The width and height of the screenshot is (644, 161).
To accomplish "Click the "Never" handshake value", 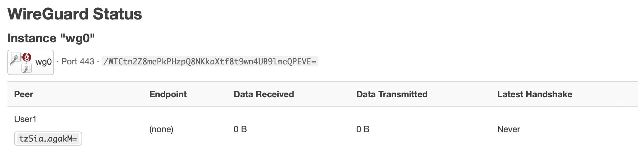I will pyautogui.click(x=508, y=129).
